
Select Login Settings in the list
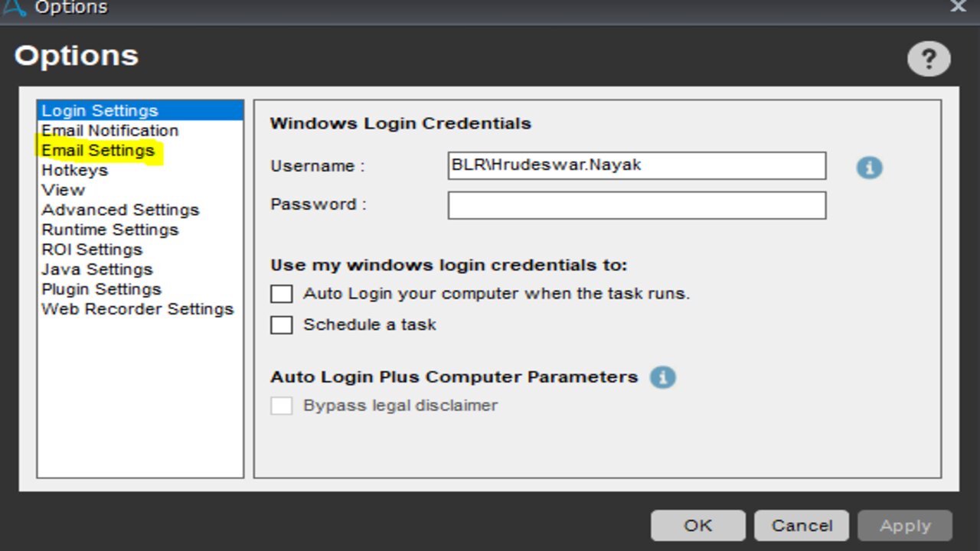click(100, 111)
